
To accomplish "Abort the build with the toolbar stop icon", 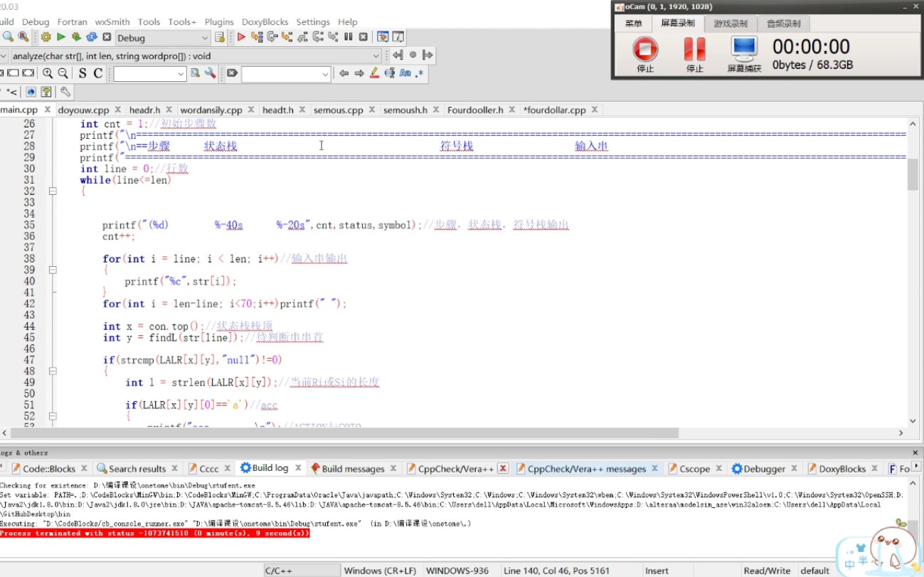I will [x=107, y=37].
